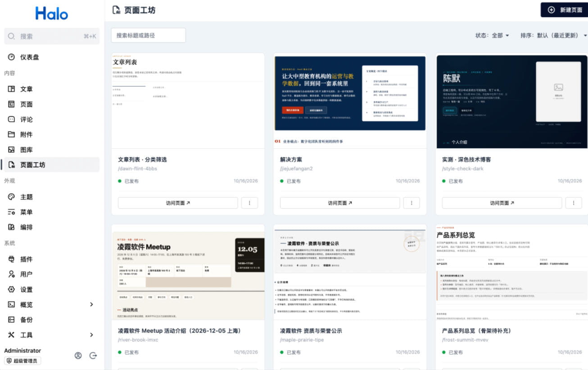Click the title 实测 · 深色技术博客
The height and width of the screenshot is (370, 588).
point(466,160)
